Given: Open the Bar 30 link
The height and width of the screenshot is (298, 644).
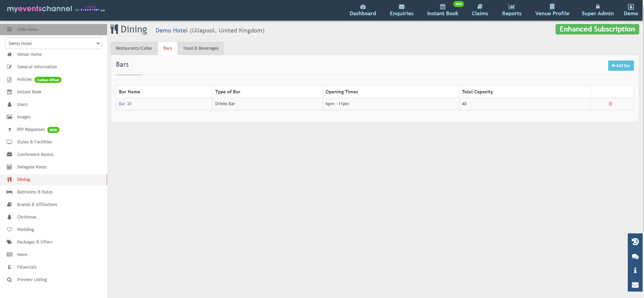Looking at the screenshot, I should [x=125, y=104].
